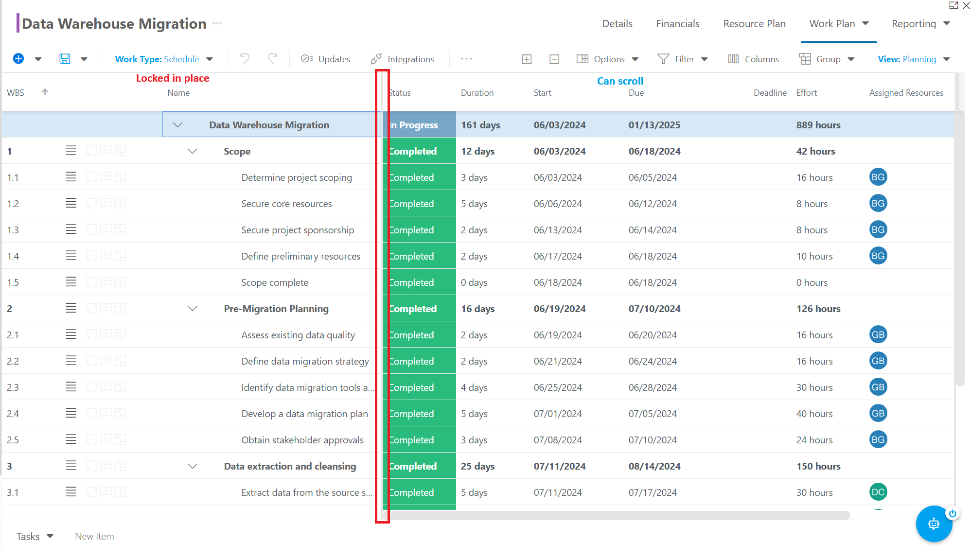Click the Effort column header

[807, 92]
